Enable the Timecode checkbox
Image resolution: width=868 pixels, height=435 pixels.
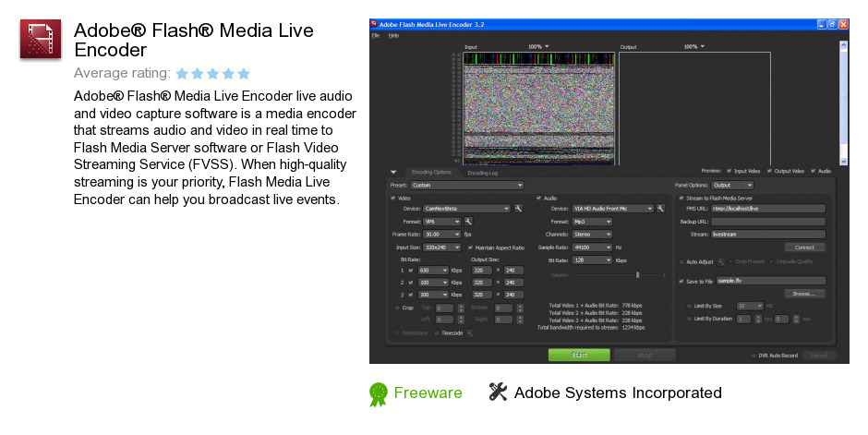pyautogui.click(x=437, y=333)
